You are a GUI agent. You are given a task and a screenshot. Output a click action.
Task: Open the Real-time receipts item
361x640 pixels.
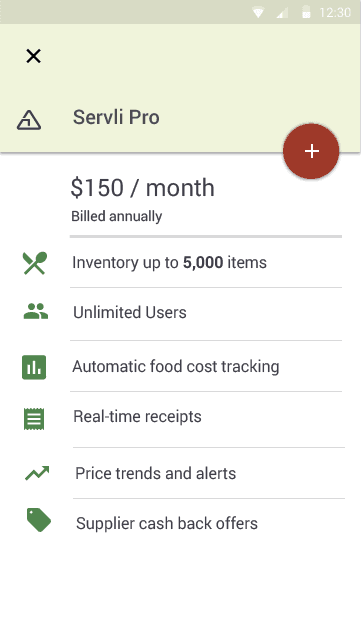point(180,417)
